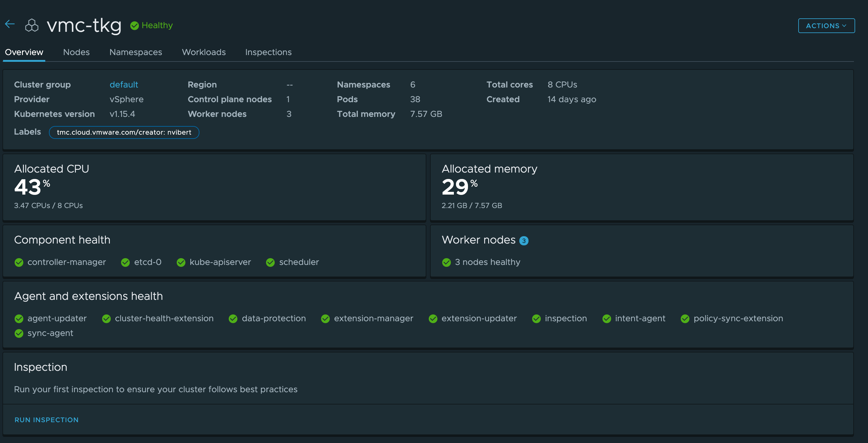Image resolution: width=868 pixels, height=443 pixels.
Task: Click the etcd-0 health check icon
Action: coord(125,262)
